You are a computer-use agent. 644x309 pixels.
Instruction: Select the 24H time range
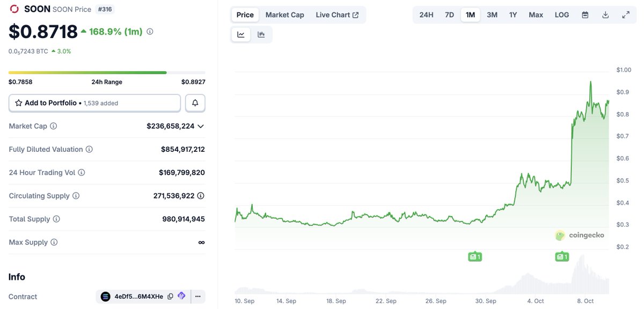pyautogui.click(x=426, y=15)
